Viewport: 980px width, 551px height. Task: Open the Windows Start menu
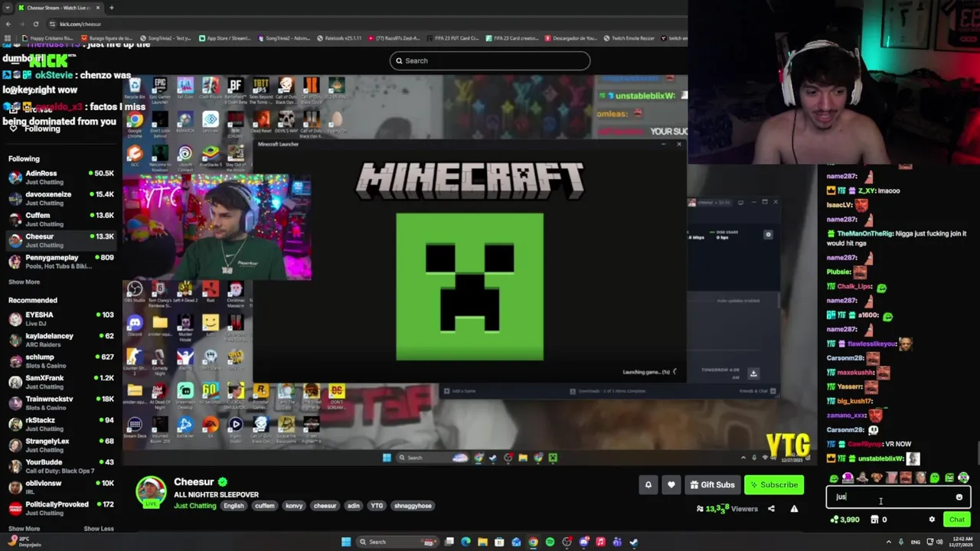click(346, 542)
